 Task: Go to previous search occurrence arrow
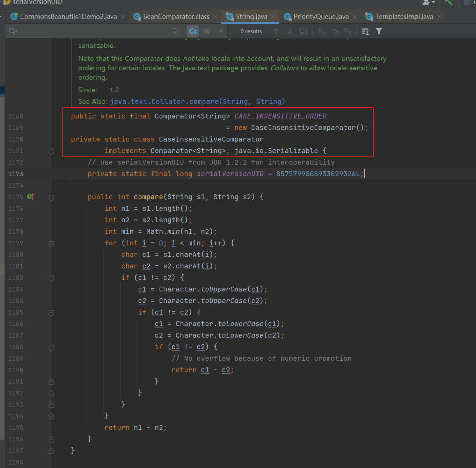[276, 31]
